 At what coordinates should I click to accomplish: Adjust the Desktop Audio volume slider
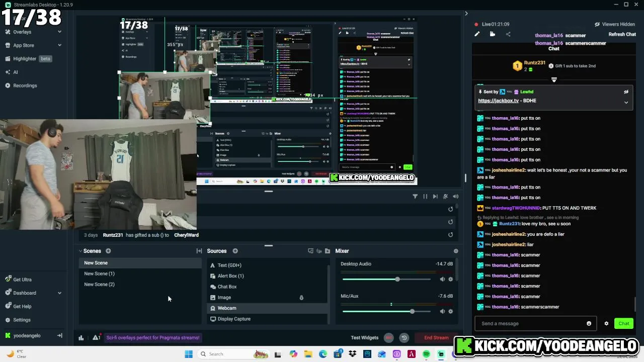pos(387,279)
